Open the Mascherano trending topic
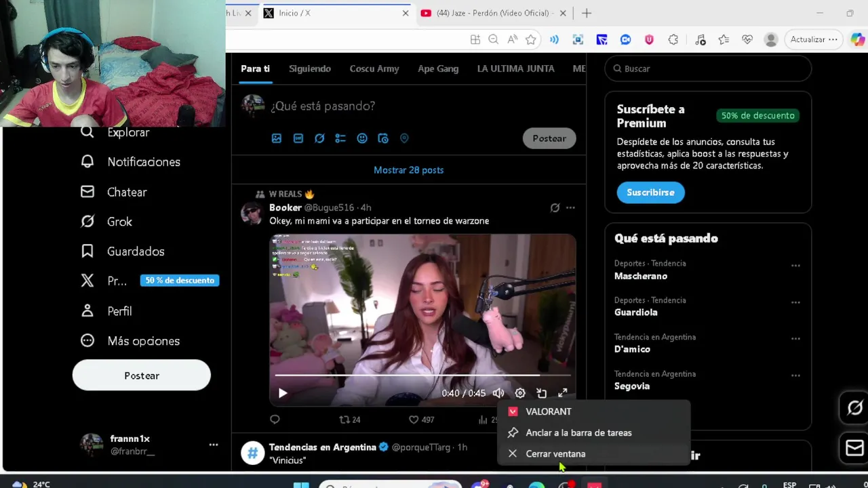868x488 pixels. [641, 276]
